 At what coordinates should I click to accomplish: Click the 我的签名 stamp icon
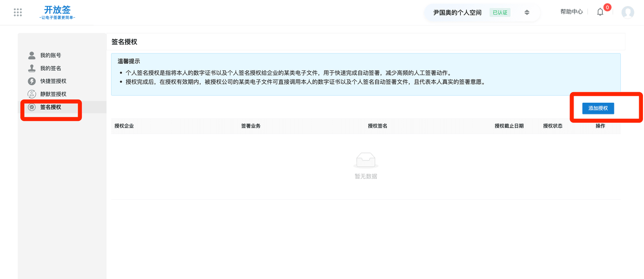32,68
